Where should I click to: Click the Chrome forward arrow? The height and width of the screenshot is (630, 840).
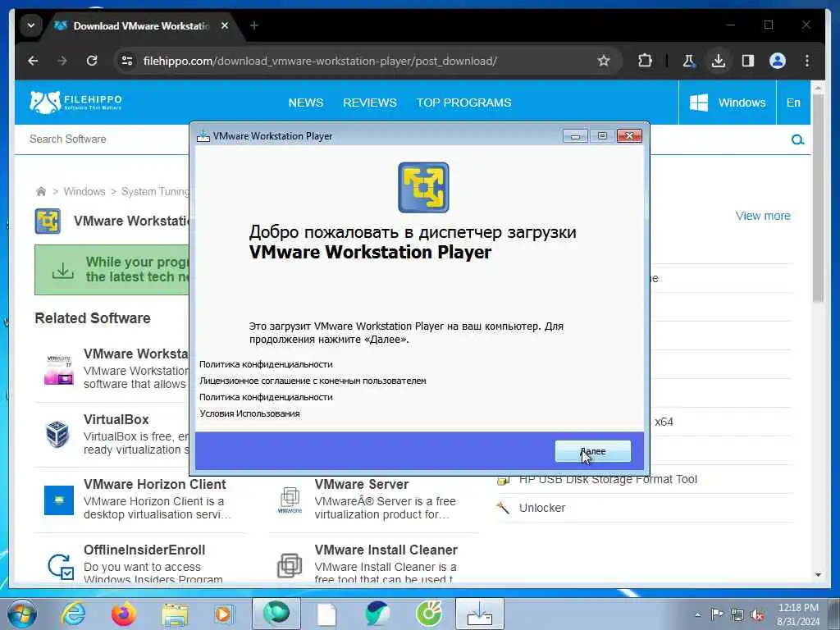click(x=62, y=61)
